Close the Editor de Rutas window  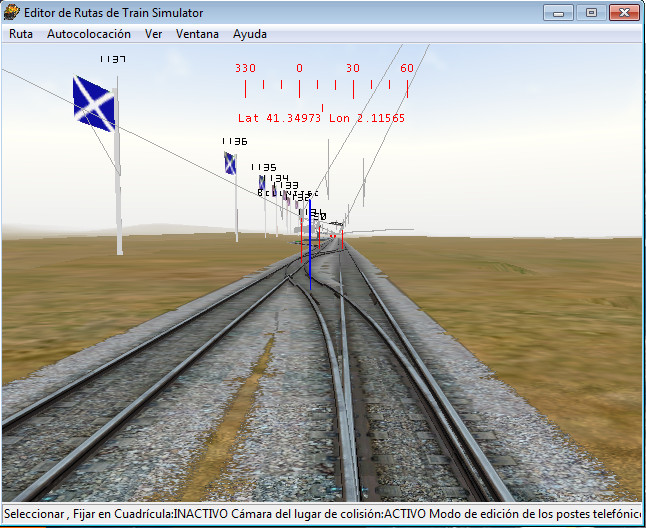pyautogui.click(x=624, y=13)
